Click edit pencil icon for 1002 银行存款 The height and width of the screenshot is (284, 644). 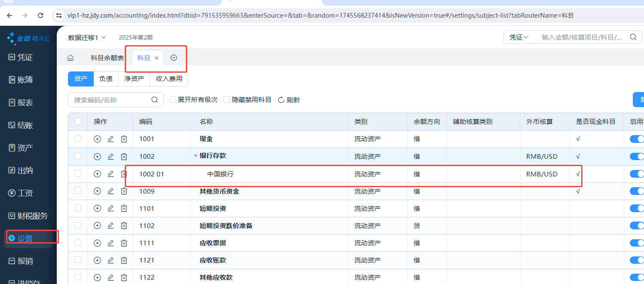[111, 156]
